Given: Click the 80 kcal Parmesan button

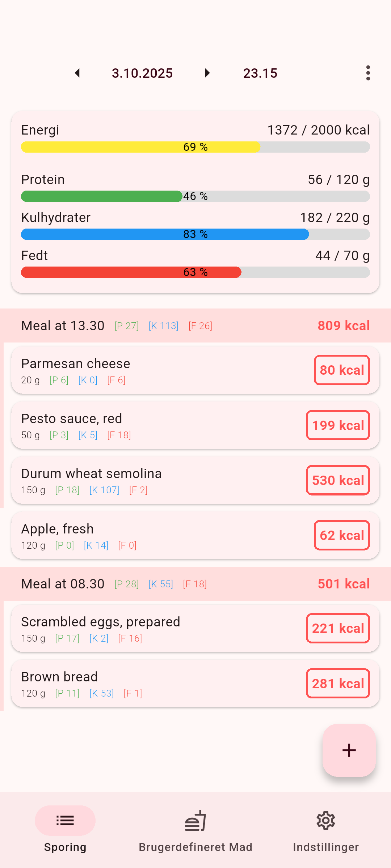Looking at the screenshot, I should coord(342,370).
